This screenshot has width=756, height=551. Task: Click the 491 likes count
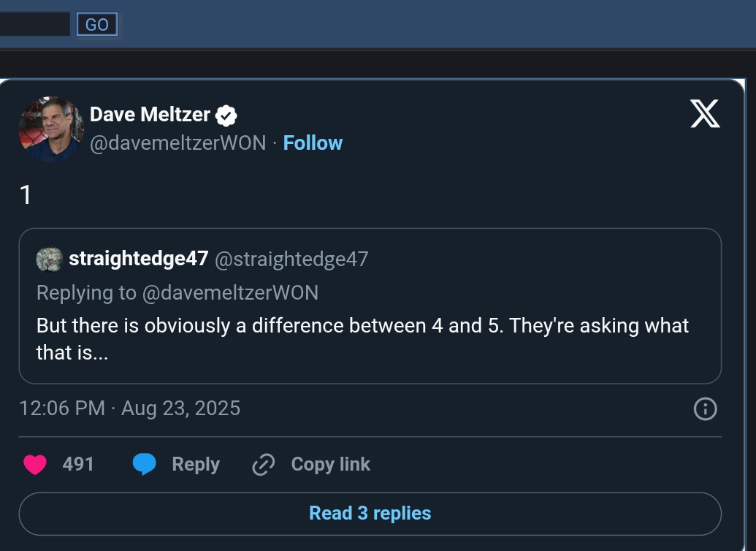pos(78,465)
